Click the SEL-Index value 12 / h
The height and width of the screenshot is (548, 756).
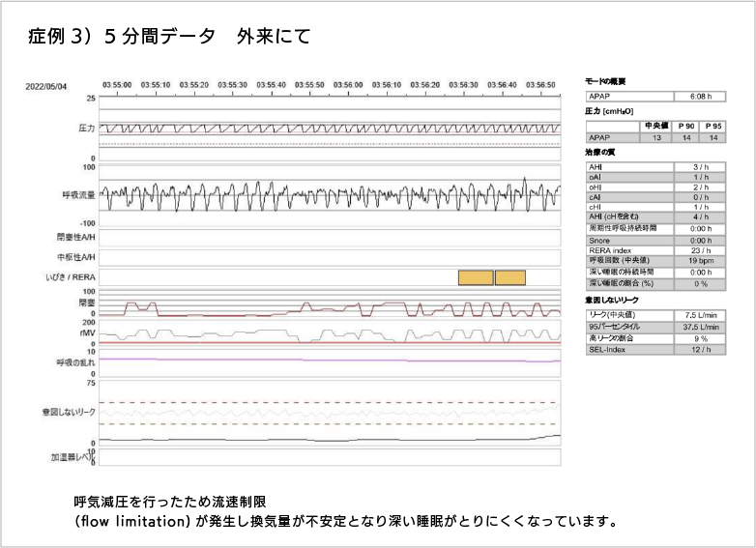(x=700, y=350)
